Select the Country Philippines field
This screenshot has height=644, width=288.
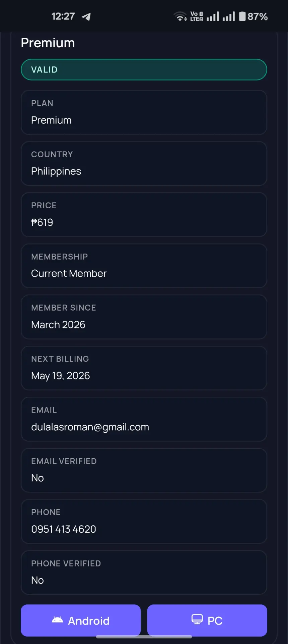(x=144, y=164)
